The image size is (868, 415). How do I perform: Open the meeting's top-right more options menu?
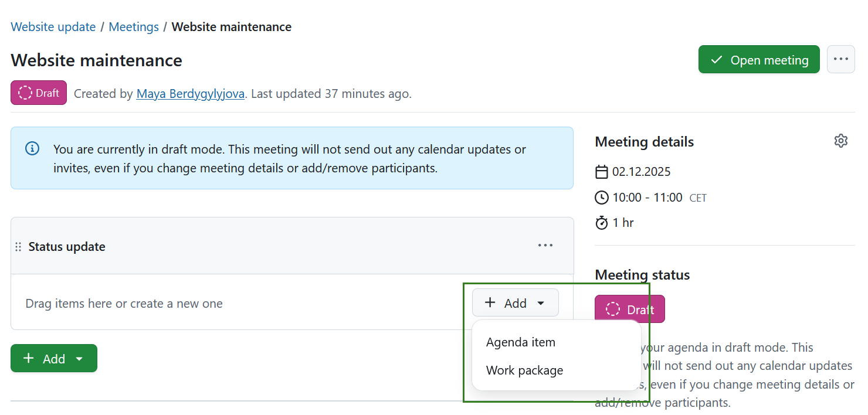(840, 59)
